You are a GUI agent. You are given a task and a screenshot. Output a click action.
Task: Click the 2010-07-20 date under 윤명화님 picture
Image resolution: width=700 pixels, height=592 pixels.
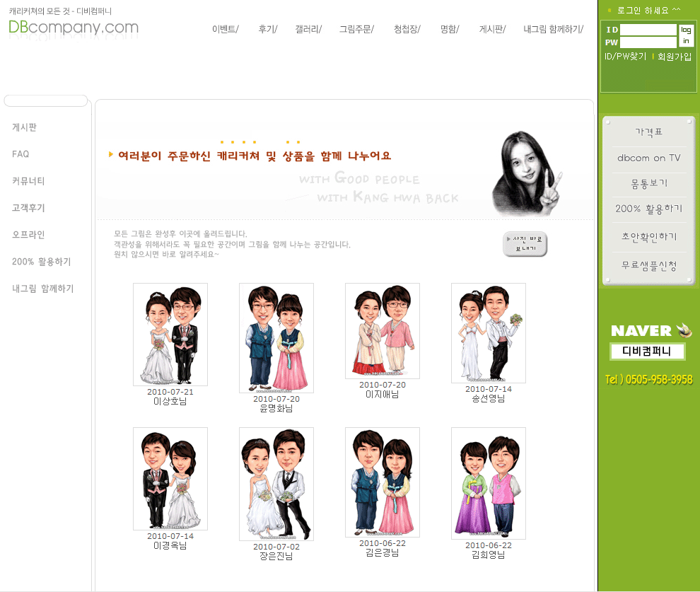point(276,399)
